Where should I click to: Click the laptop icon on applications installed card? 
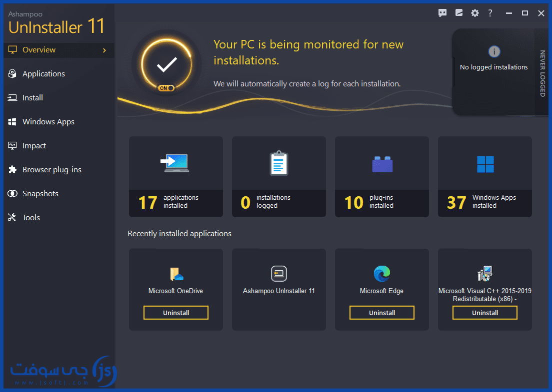(x=175, y=163)
